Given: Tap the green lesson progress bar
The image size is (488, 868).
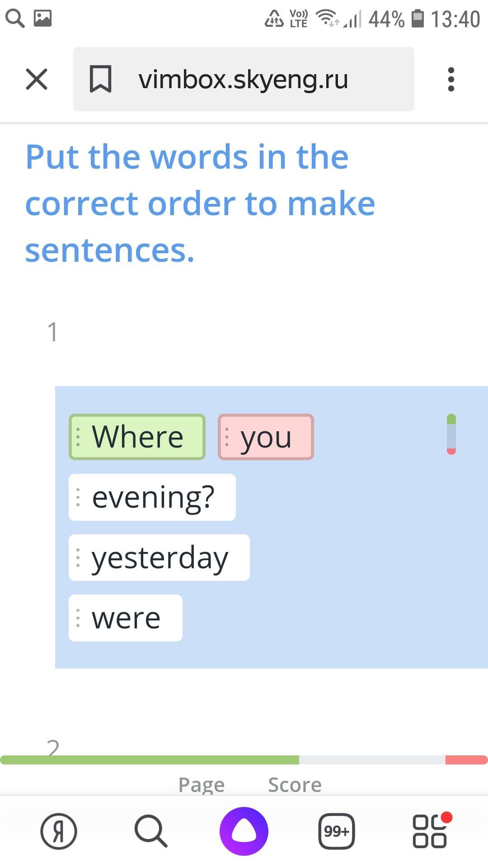Looking at the screenshot, I should [149, 760].
